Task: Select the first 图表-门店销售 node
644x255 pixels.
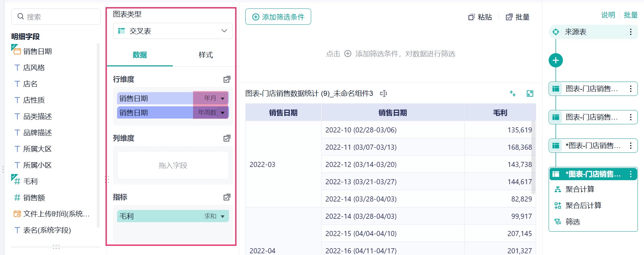Action: (593, 89)
